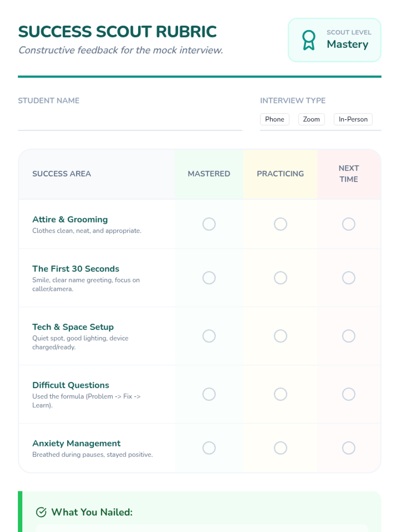Click the Mastered column header
The height and width of the screenshot is (532, 399).
coord(209,174)
